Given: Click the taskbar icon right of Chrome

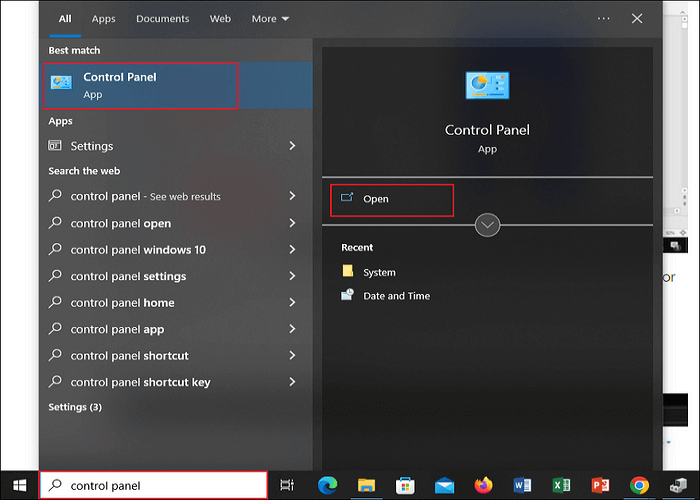Looking at the screenshot, I should click(678, 485).
